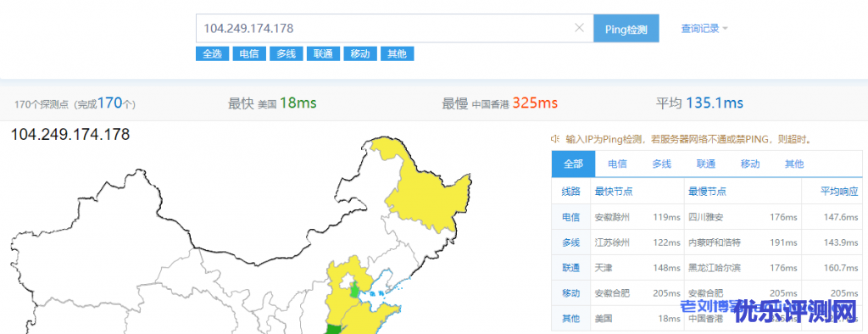868x334 pixels.
Task: Click the 104.249.174.178 map title
Action: coord(70,135)
